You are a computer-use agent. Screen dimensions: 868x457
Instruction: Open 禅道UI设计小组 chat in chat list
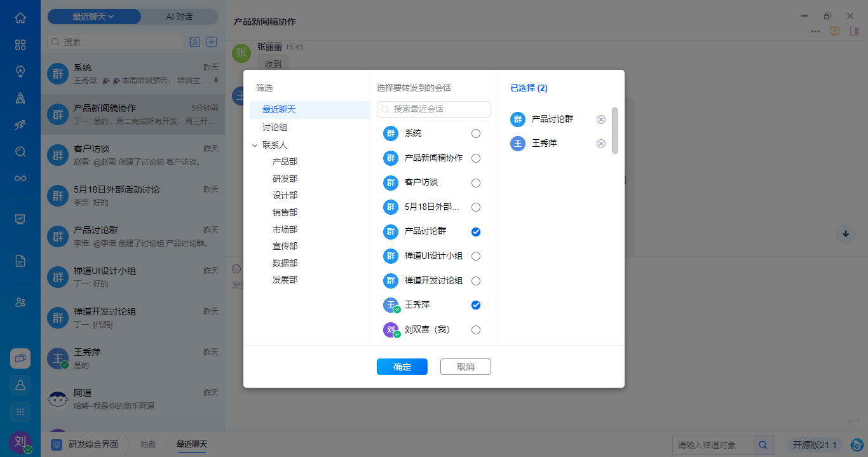133,276
